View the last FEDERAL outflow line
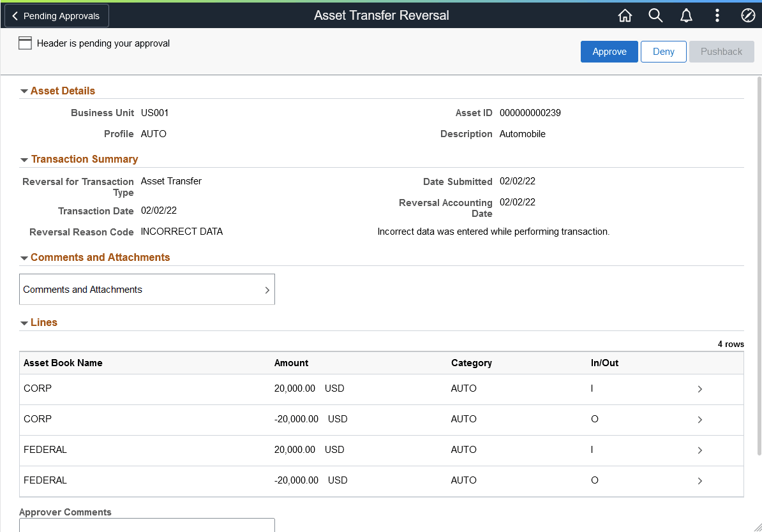The image size is (762, 532). [699, 480]
